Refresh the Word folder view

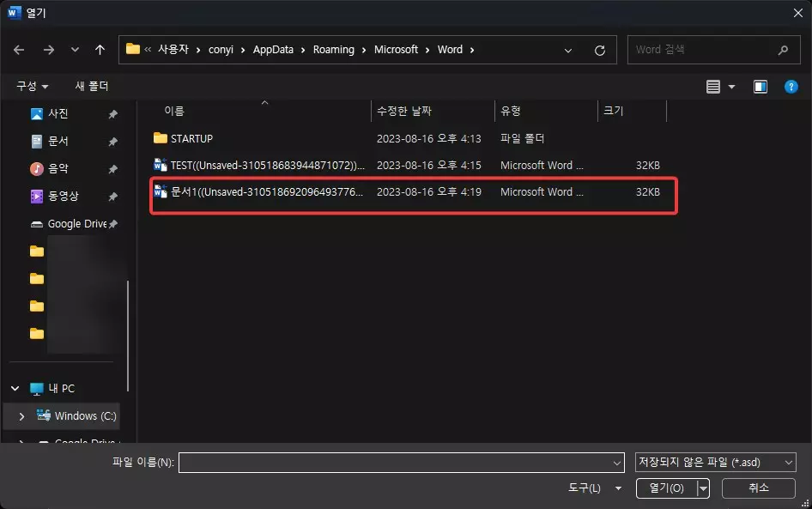599,49
